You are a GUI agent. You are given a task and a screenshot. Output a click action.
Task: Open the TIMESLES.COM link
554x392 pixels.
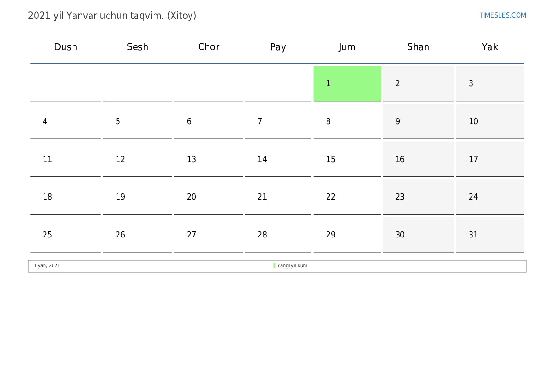tap(502, 15)
